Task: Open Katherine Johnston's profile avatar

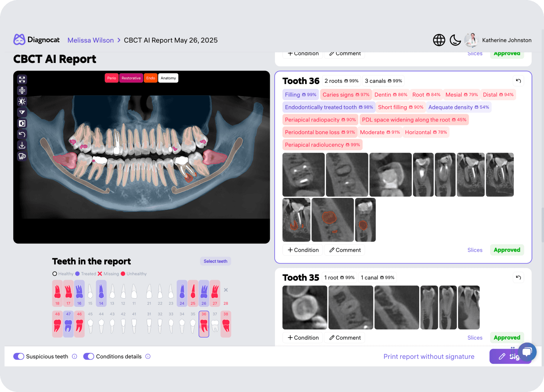Action: click(x=471, y=40)
